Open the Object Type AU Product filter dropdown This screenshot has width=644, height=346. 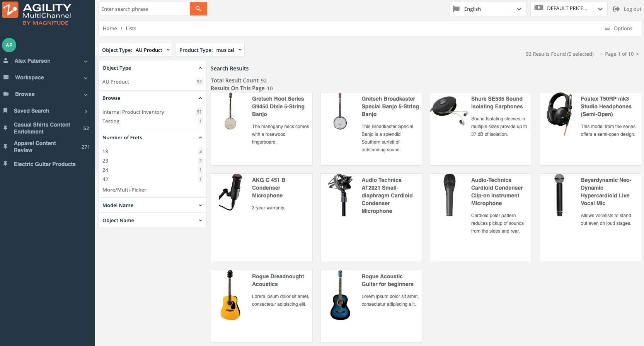(136, 50)
